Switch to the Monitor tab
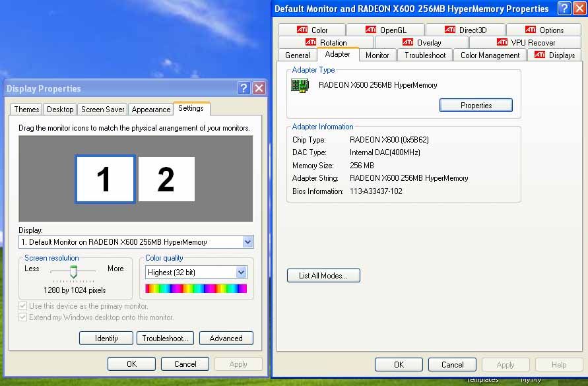Screen dimensions: 588x386 click(377, 55)
